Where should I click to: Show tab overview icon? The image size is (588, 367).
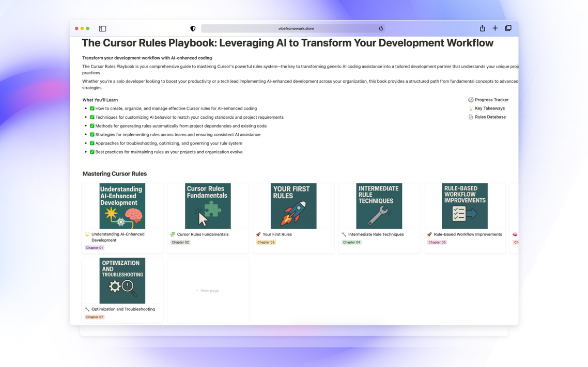(508, 28)
